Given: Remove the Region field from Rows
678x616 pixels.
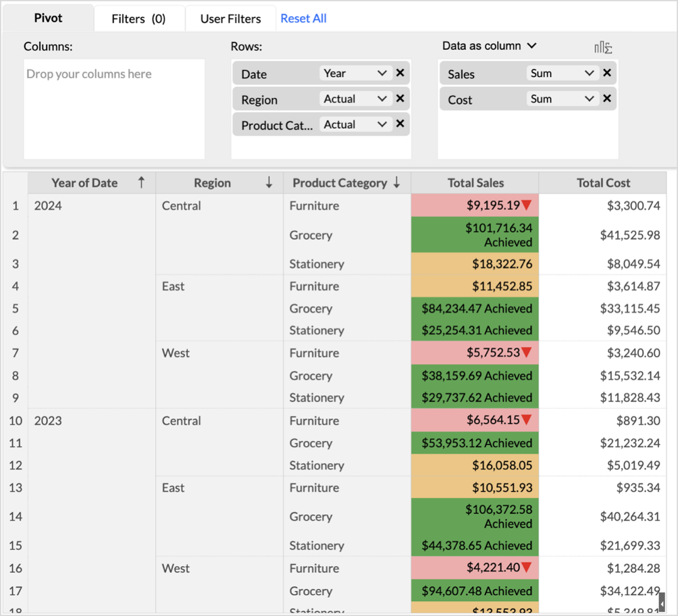Looking at the screenshot, I should [x=400, y=99].
